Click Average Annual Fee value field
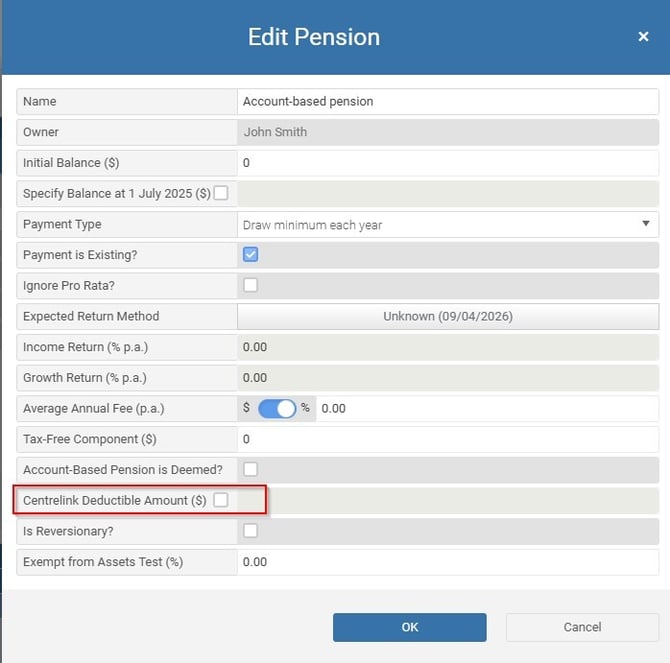The height and width of the screenshot is (663, 670). (487, 408)
